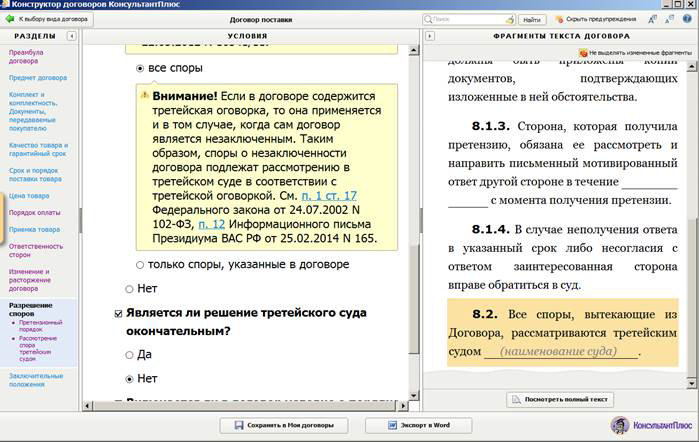Image resolution: width=699 pixels, height=442 pixels.
Task: Select the 'все споры' radio button
Action: pyautogui.click(x=140, y=69)
